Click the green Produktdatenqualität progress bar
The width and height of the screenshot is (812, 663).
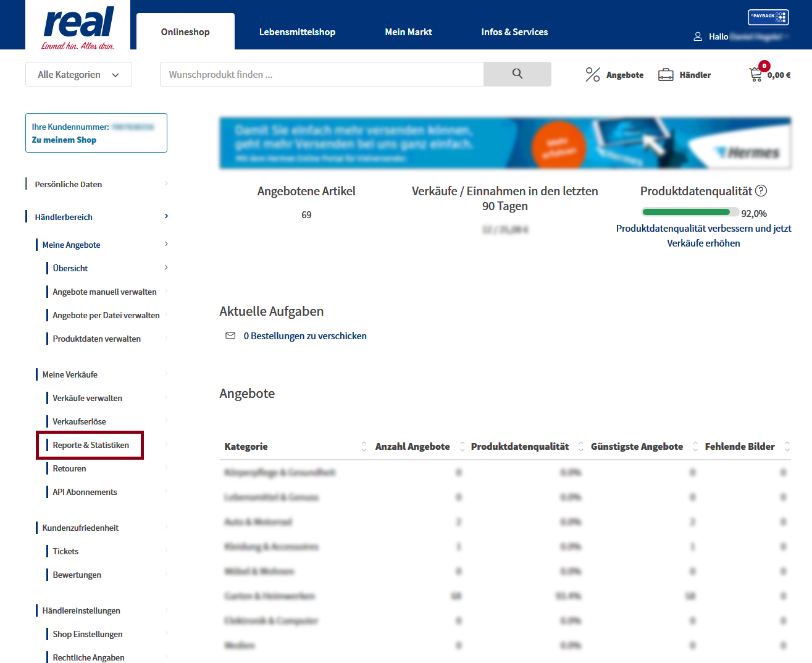685,212
